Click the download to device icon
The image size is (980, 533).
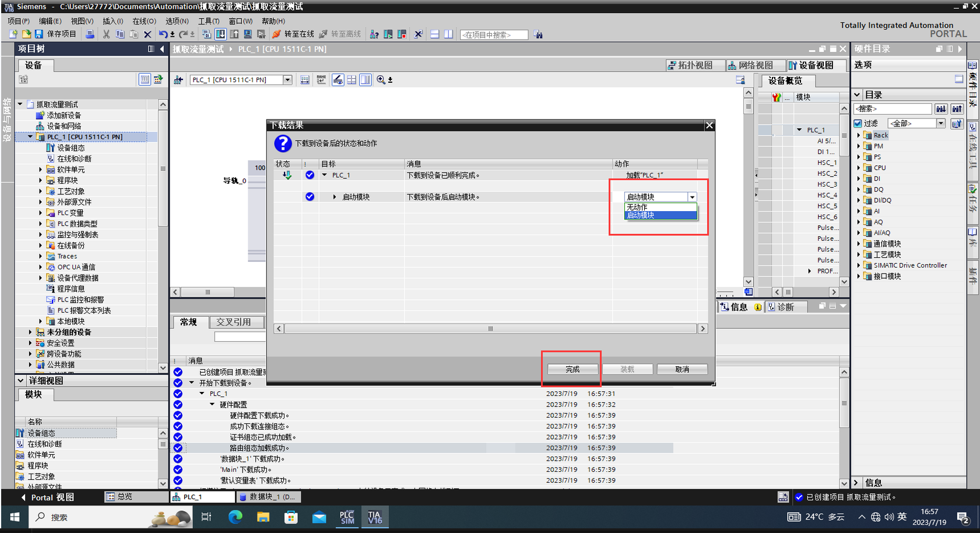(x=220, y=34)
